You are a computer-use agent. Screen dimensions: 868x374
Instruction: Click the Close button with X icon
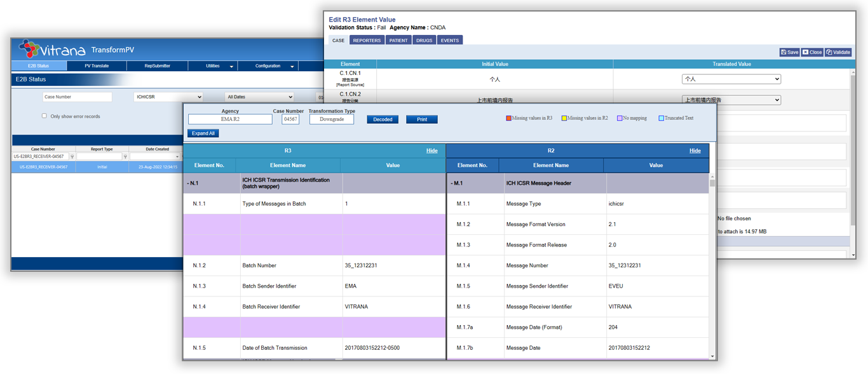tap(812, 52)
